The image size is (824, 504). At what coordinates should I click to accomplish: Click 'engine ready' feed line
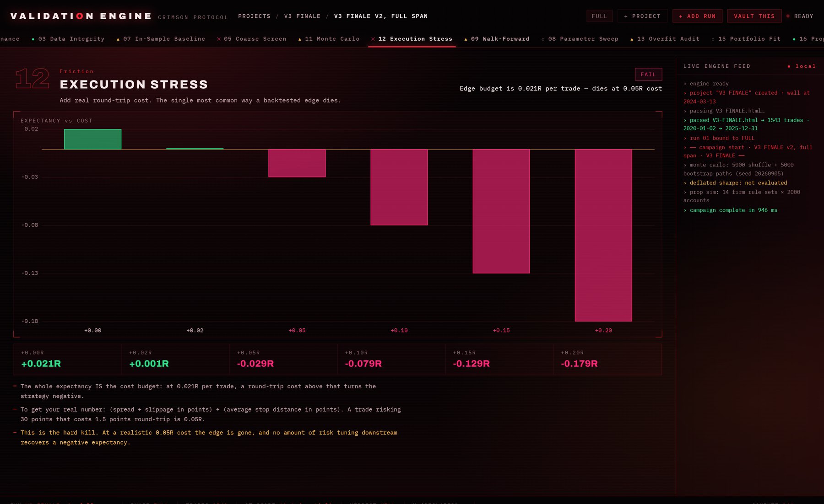(706, 84)
